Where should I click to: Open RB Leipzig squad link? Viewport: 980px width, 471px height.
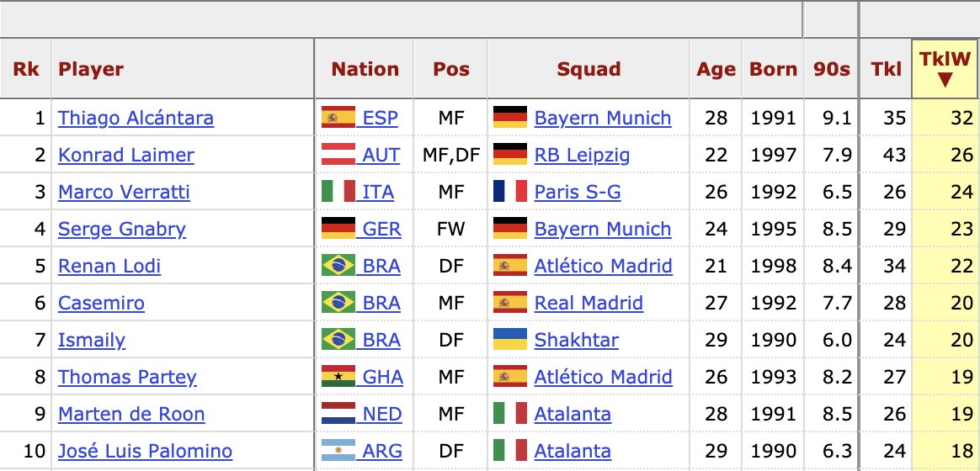coord(582,155)
